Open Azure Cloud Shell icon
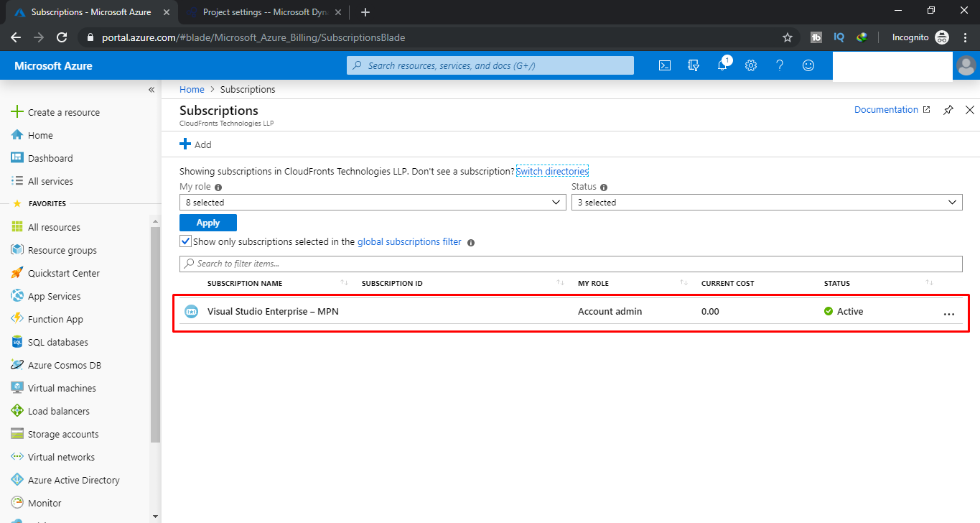Screen dimensions: 980x523 coord(665,65)
